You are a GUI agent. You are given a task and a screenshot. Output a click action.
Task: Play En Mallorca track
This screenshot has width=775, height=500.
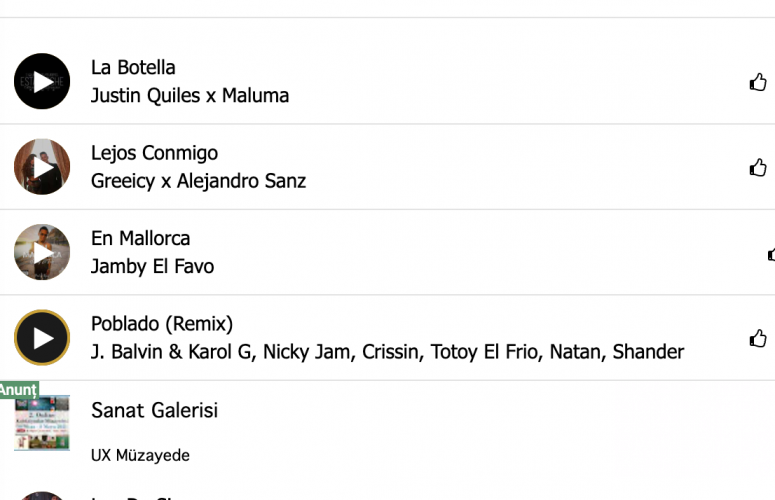coord(42,252)
